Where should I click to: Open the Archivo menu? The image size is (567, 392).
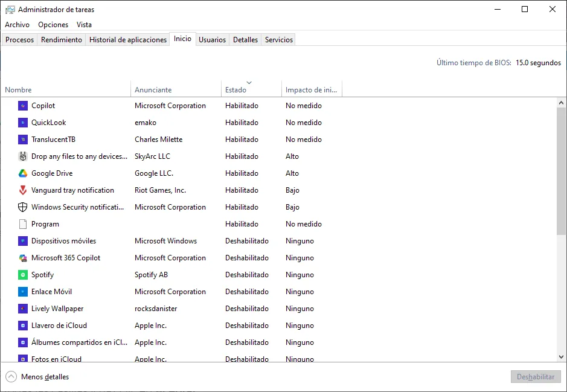[x=17, y=25]
